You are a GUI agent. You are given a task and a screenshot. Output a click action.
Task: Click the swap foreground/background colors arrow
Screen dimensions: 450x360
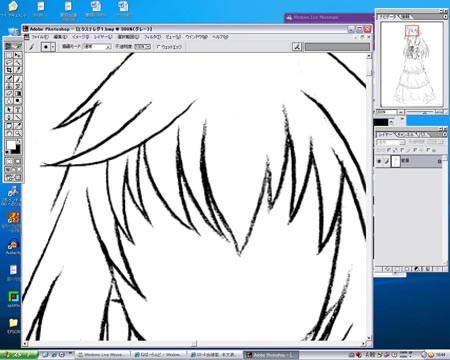coord(19,141)
